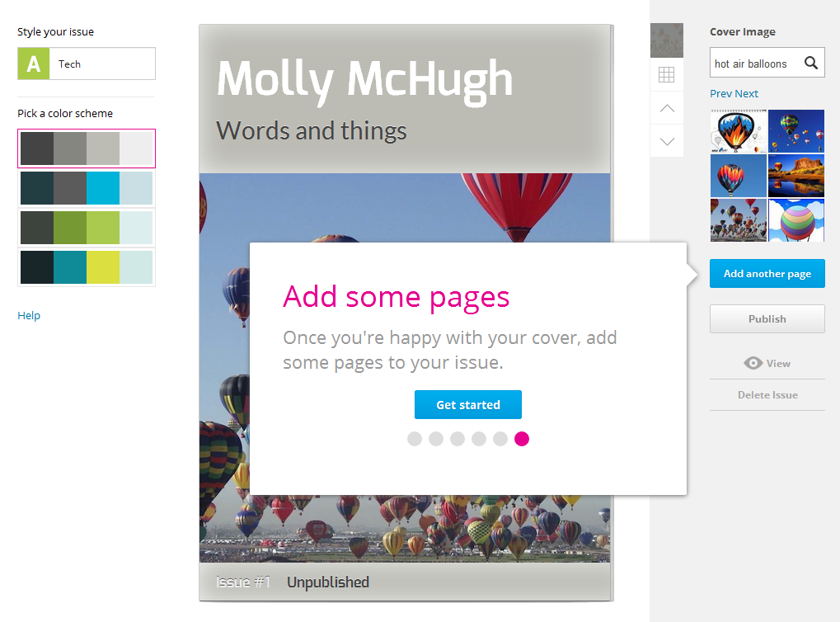Choose the many balloons festival thumbnail
Image resolution: width=840 pixels, height=622 pixels.
(739, 220)
